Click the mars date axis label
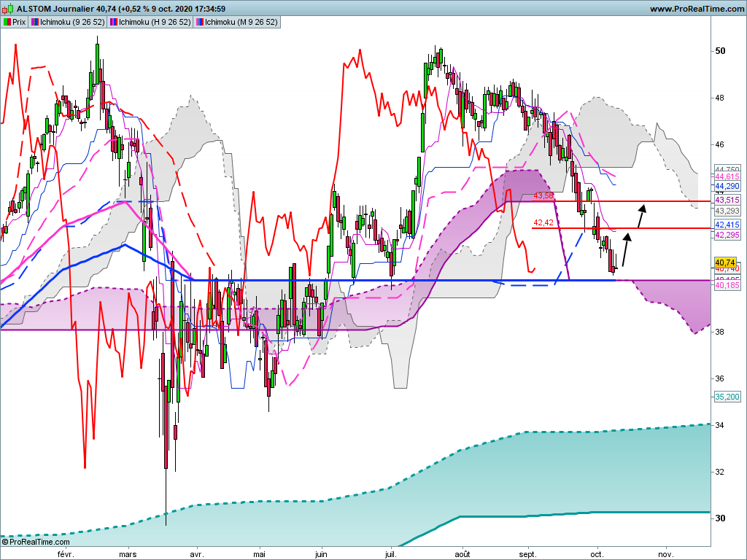 pos(128,554)
